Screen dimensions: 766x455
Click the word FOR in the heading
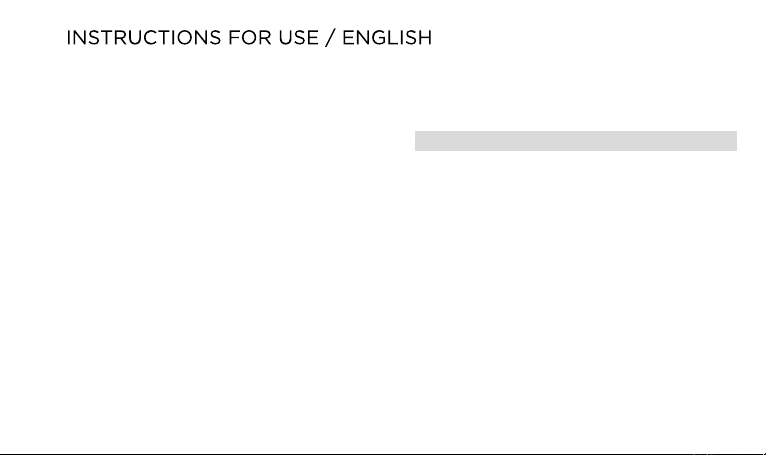(x=250, y=38)
